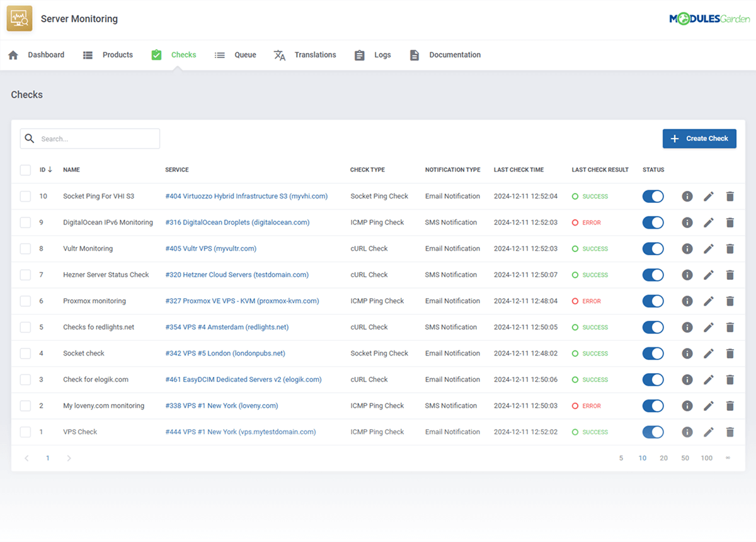This screenshot has width=756, height=542.
Task: Click the Server Monitoring module logo icon
Action: coord(20,18)
